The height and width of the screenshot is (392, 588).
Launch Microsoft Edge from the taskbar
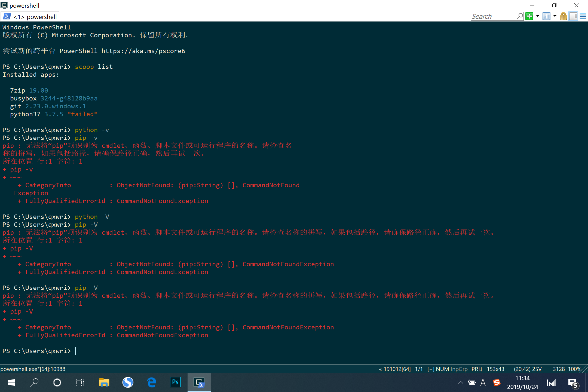click(x=152, y=382)
